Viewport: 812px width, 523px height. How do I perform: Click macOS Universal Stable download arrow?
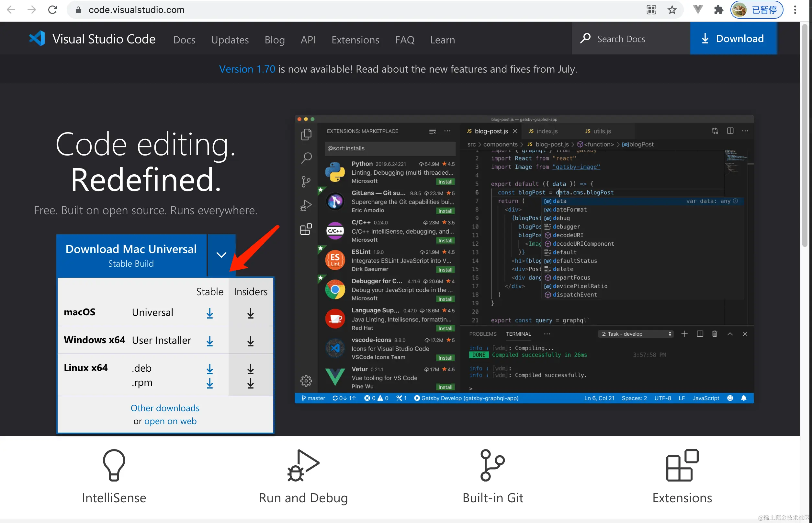(x=210, y=313)
